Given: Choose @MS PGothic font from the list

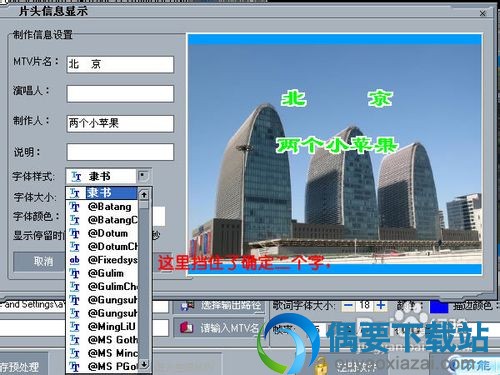Looking at the screenshot, I should (101, 367).
